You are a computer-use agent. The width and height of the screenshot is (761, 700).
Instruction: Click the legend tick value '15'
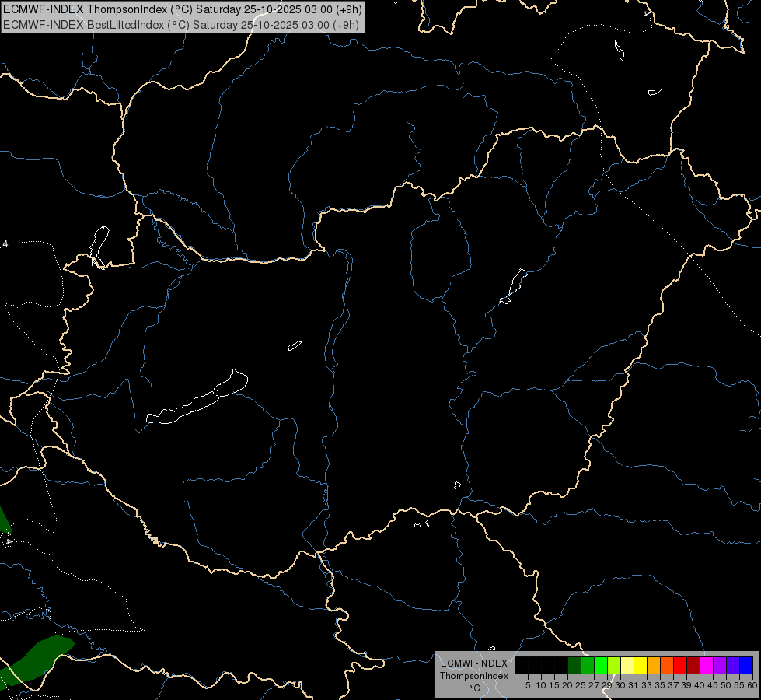[x=554, y=685]
